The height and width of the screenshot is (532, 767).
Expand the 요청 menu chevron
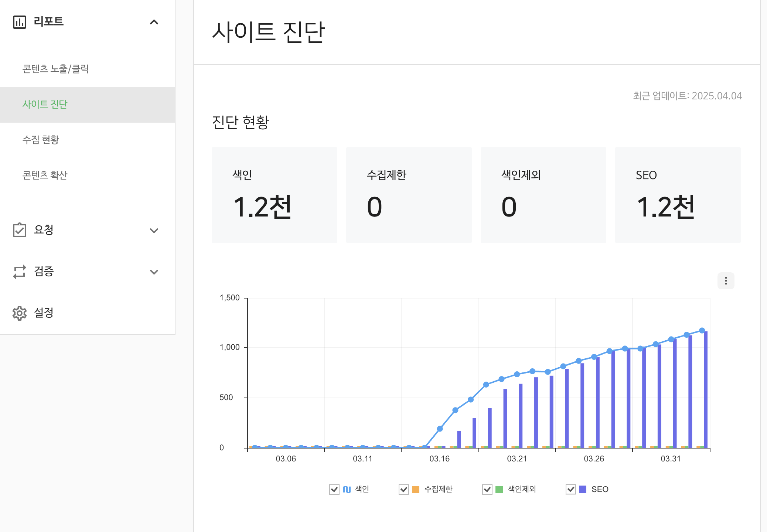(154, 231)
